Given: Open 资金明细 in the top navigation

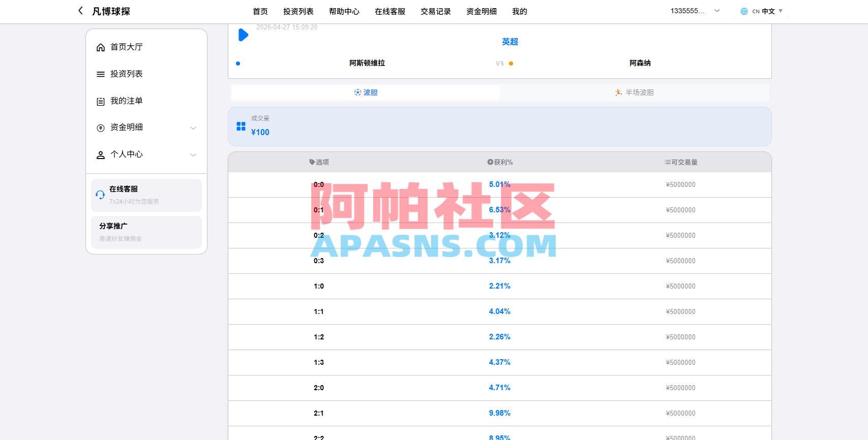Looking at the screenshot, I should click(482, 11).
